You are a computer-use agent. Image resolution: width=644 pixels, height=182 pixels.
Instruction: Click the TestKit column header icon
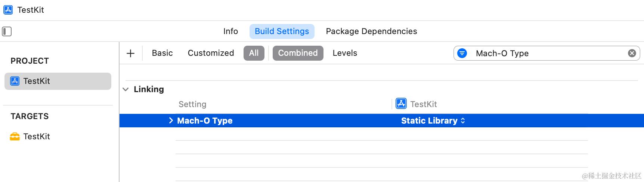pos(401,104)
